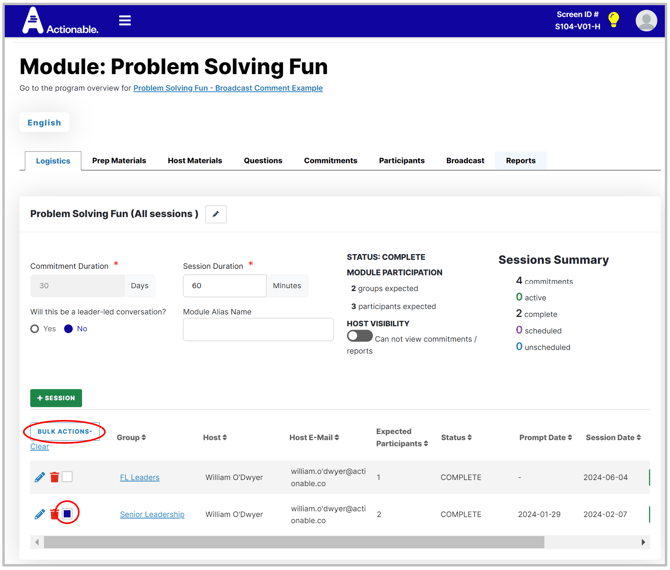The height and width of the screenshot is (570, 670).
Task: Add a new session
Action: [56, 398]
